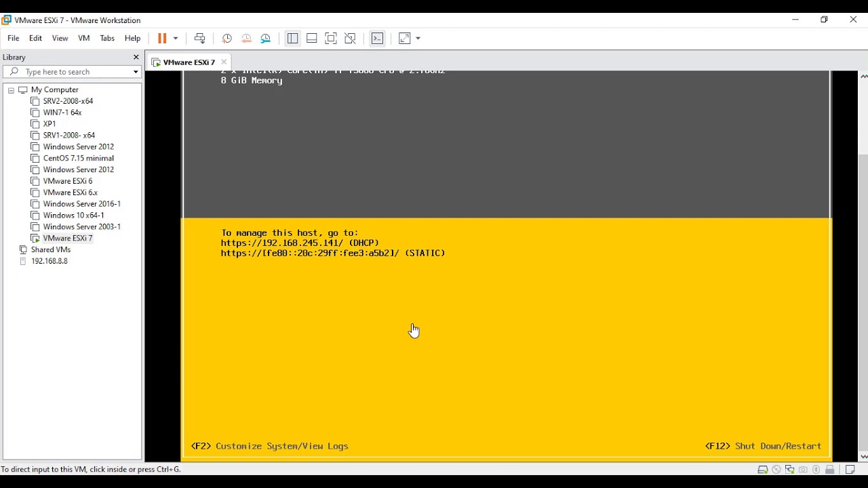
Task: Click scrollbar down arrow of VM view
Action: [x=863, y=457]
